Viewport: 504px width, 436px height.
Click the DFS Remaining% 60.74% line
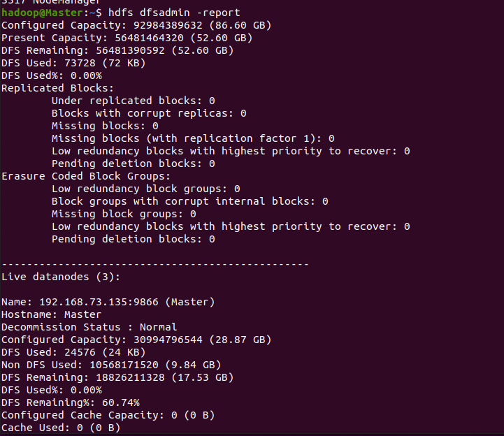click(x=71, y=402)
